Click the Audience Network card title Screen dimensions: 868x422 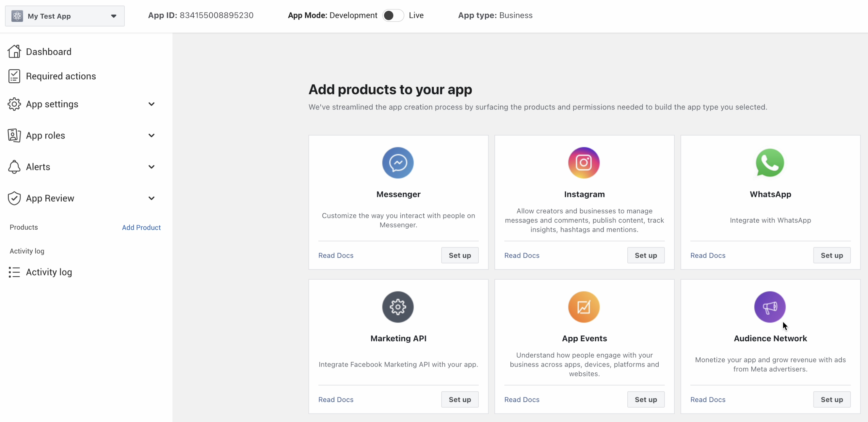pyautogui.click(x=770, y=338)
